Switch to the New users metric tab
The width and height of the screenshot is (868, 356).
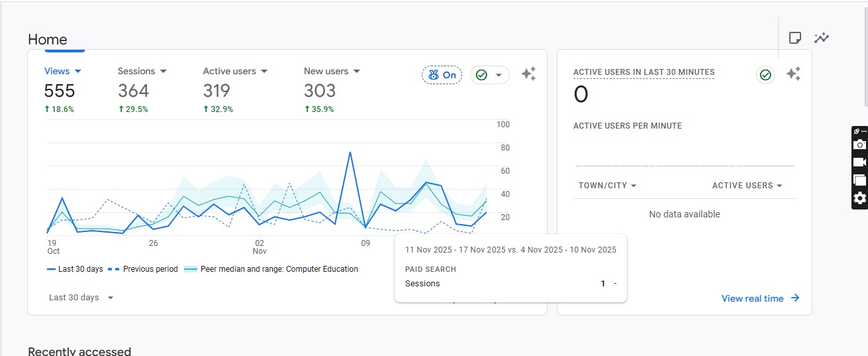pyautogui.click(x=331, y=71)
